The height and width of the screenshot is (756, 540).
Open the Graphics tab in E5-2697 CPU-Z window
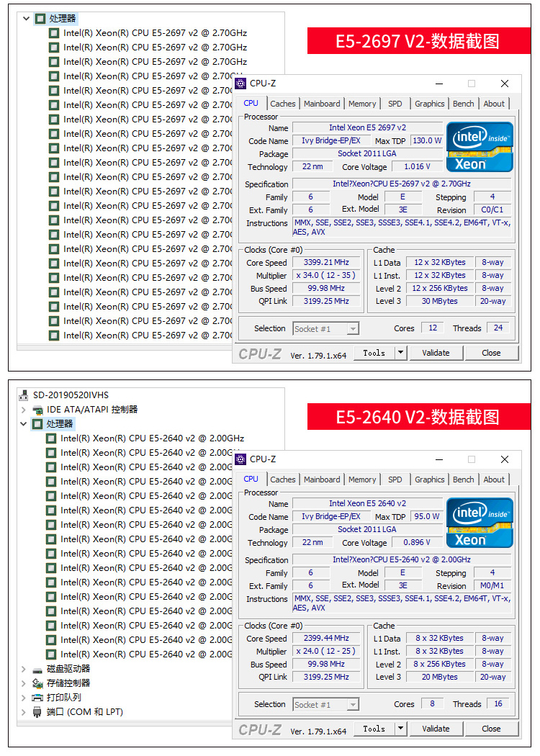click(429, 104)
